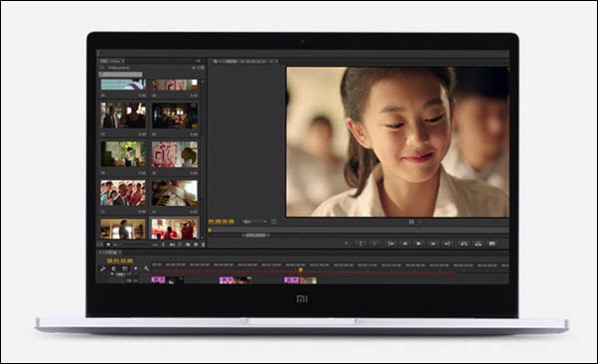Jump to the In point
The image size is (598, 364).
(391, 243)
